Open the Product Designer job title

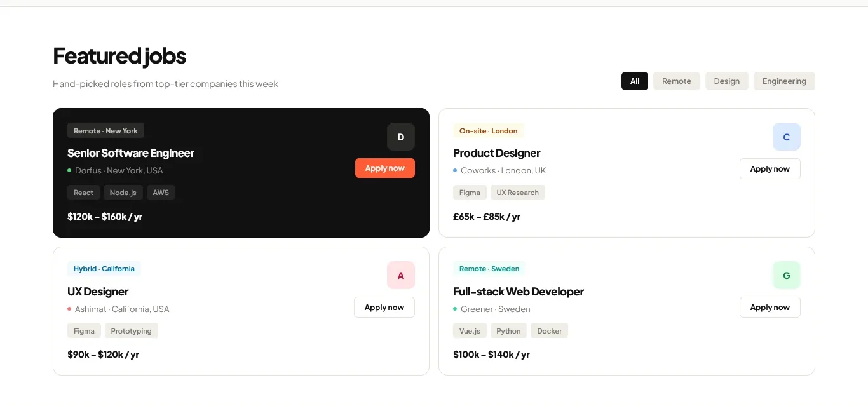coord(496,153)
